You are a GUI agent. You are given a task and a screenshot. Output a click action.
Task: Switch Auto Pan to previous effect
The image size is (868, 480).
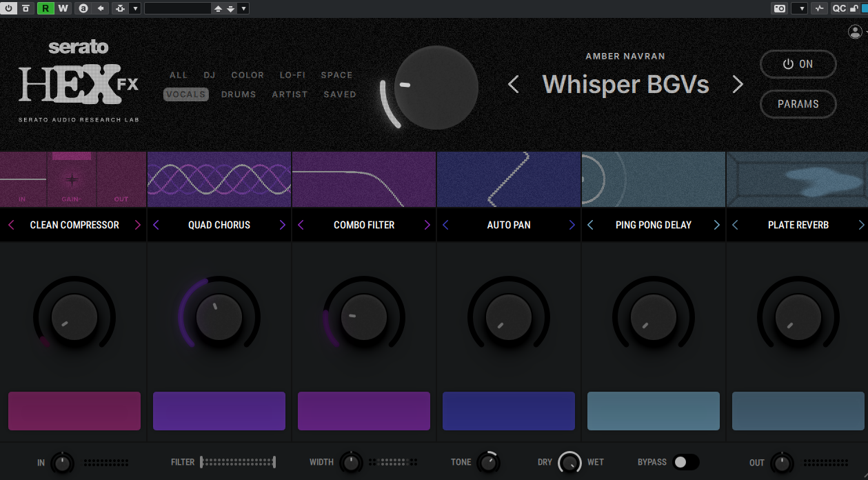click(445, 225)
